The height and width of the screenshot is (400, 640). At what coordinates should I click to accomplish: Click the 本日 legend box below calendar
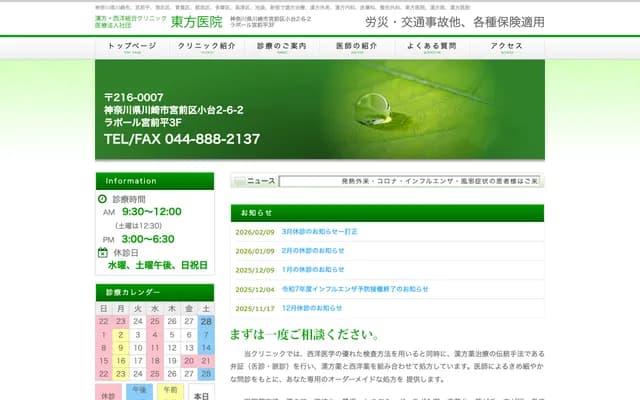pyautogui.click(x=202, y=395)
